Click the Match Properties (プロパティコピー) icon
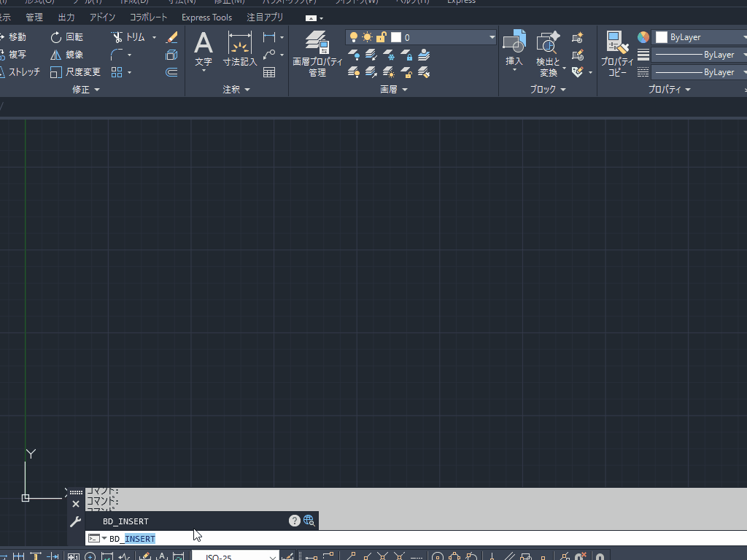This screenshot has height=560, width=747. pyautogui.click(x=617, y=54)
